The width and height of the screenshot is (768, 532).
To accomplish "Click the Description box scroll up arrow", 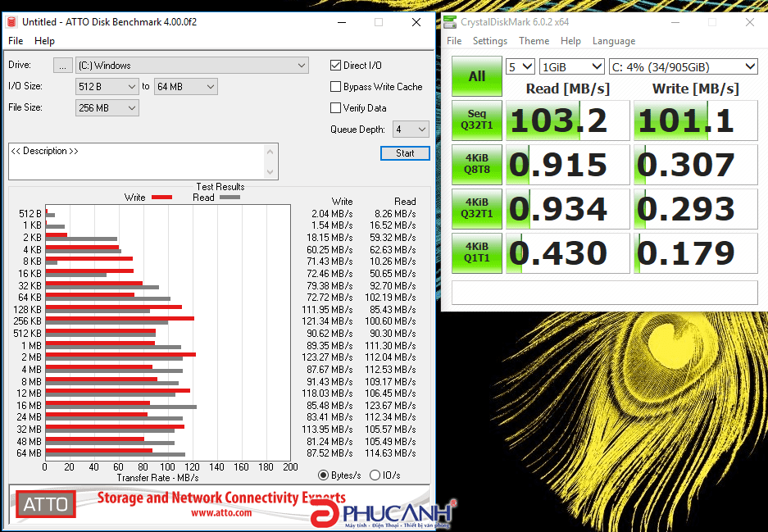I will click(270, 152).
